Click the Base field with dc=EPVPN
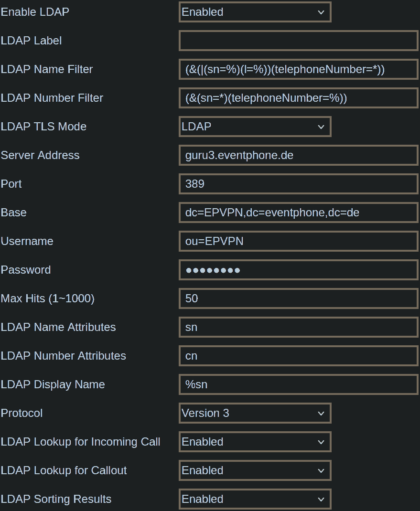420x511 pixels. click(x=299, y=213)
